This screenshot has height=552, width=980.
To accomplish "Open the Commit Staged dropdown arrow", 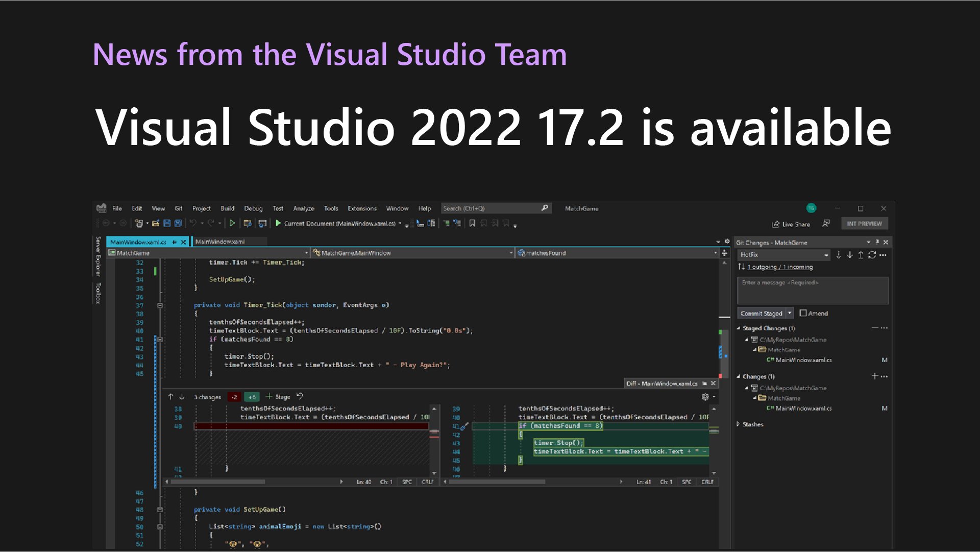I will click(790, 313).
